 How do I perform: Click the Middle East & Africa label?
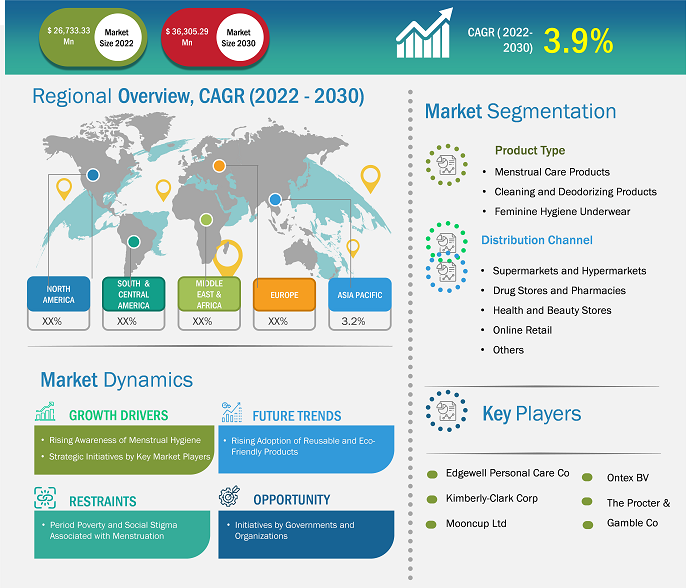[x=201, y=293]
